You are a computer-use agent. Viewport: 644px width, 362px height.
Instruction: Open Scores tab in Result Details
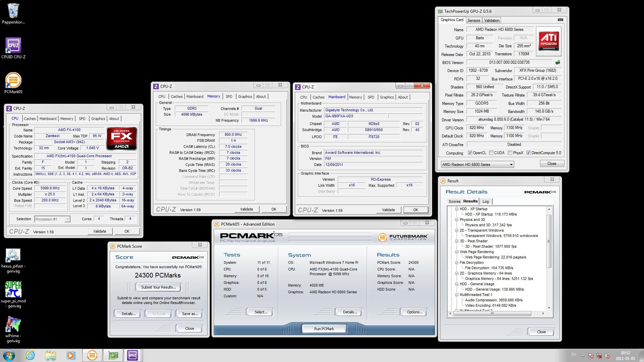coord(454,201)
